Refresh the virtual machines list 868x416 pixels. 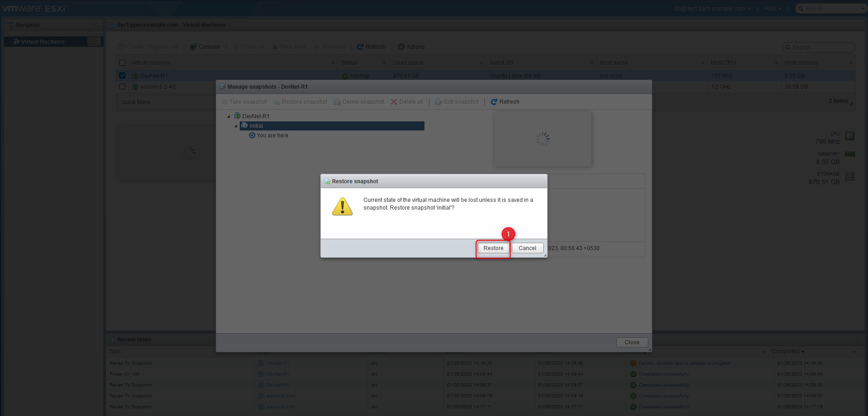pos(371,47)
